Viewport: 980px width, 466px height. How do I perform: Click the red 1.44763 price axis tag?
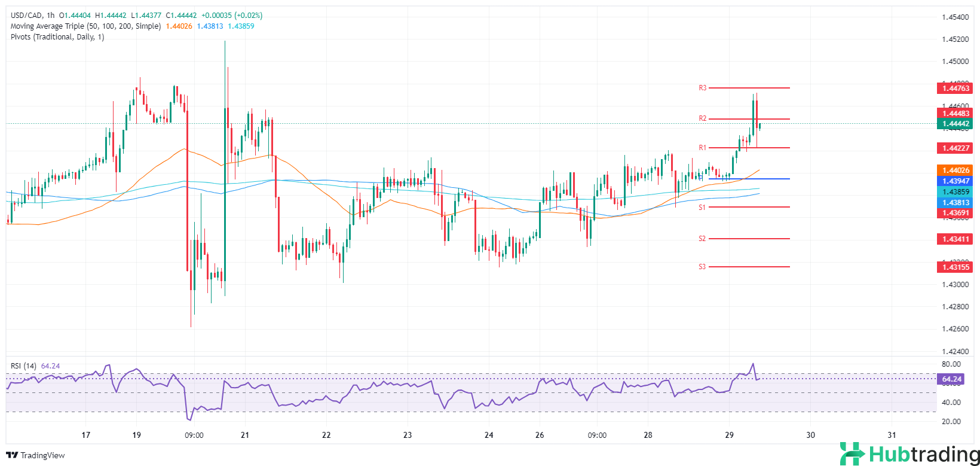[955, 89]
